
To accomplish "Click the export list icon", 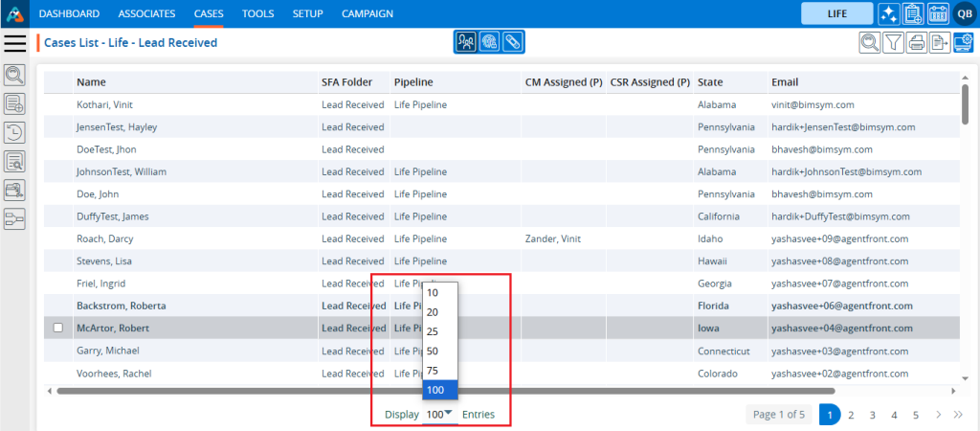I will (x=940, y=42).
